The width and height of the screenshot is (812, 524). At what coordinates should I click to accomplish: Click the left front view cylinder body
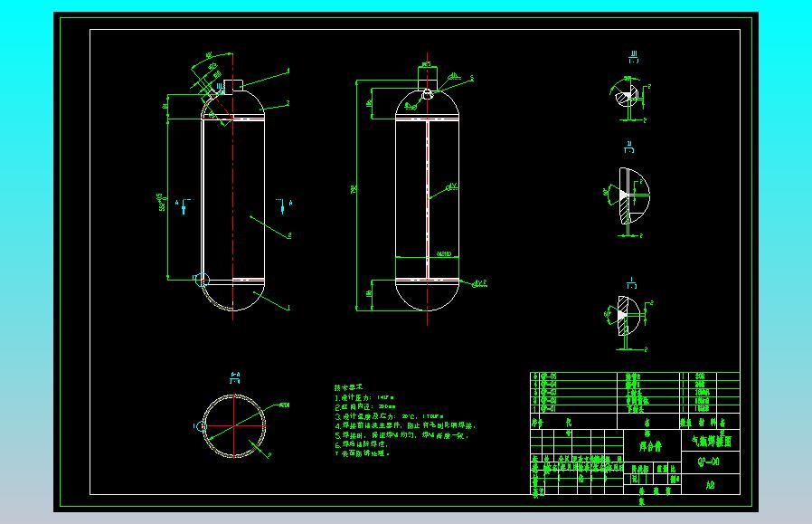pyautogui.click(x=233, y=199)
